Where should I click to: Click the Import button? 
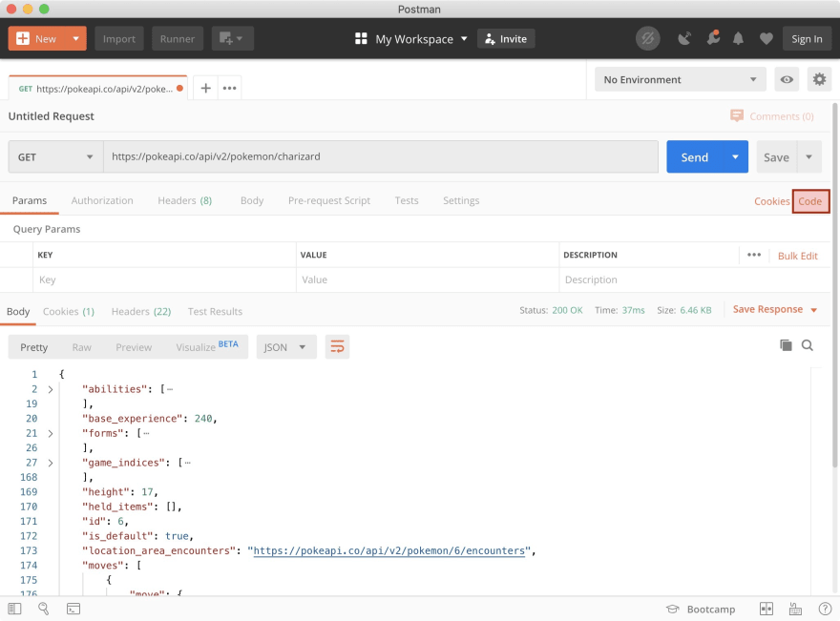click(x=119, y=38)
